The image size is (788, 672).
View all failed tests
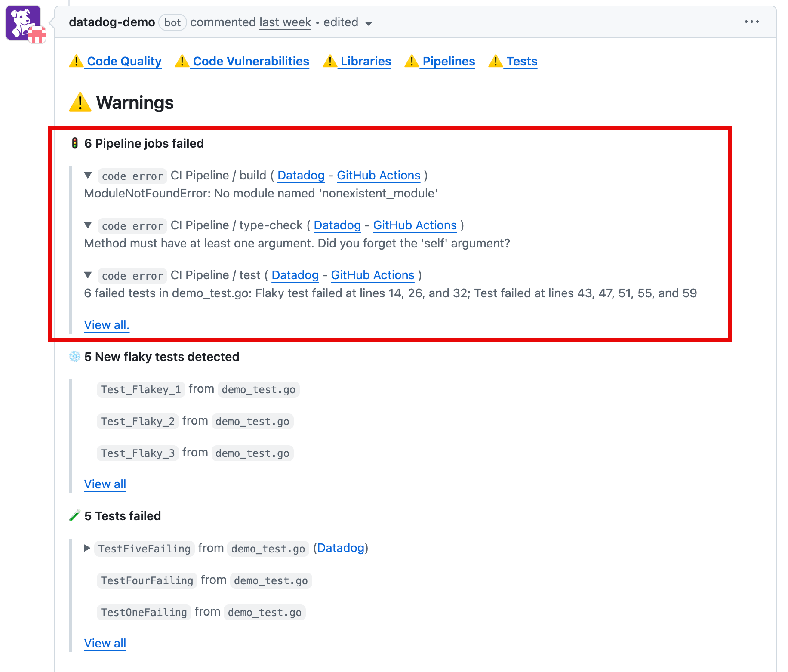click(x=105, y=643)
